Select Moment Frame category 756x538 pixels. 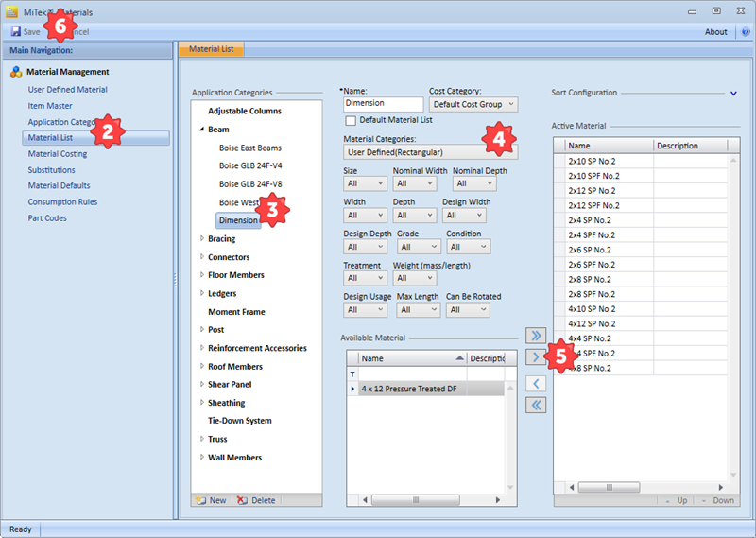tap(236, 312)
